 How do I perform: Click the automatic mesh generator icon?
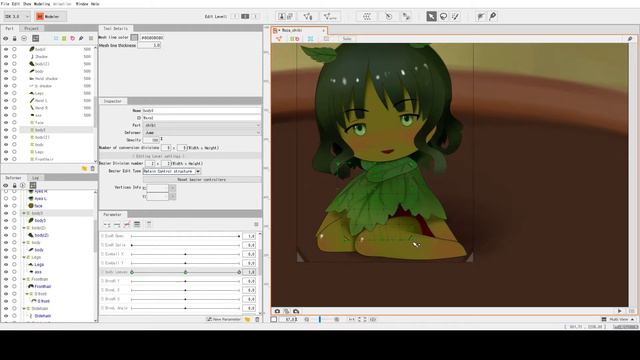pos(330,16)
